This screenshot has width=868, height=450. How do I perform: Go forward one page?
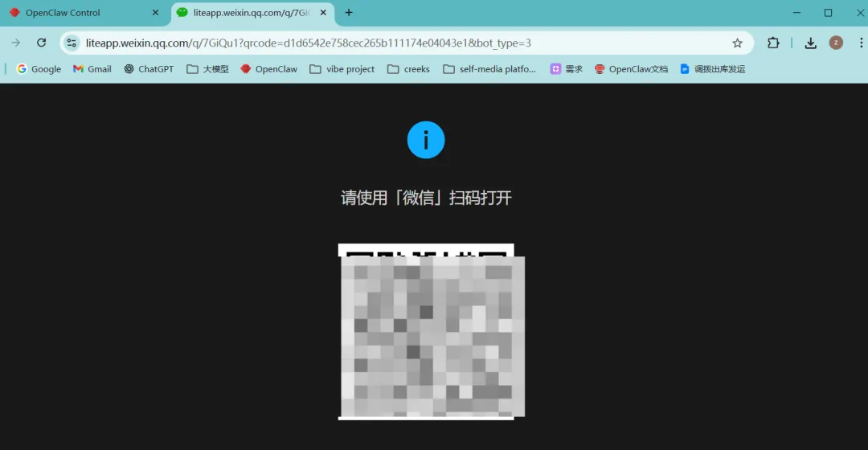coord(16,43)
